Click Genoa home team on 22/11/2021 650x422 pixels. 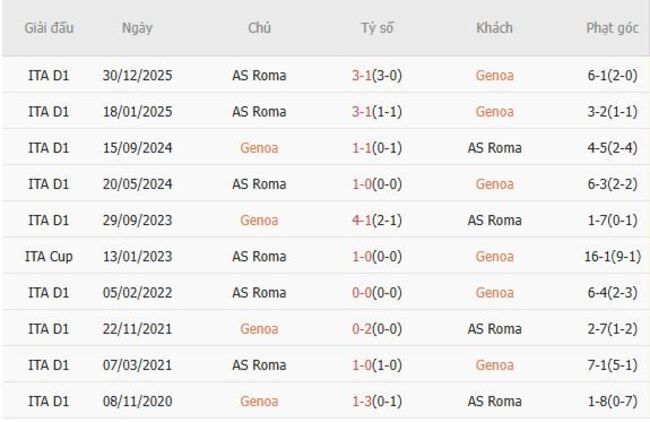pyautogui.click(x=259, y=329)
